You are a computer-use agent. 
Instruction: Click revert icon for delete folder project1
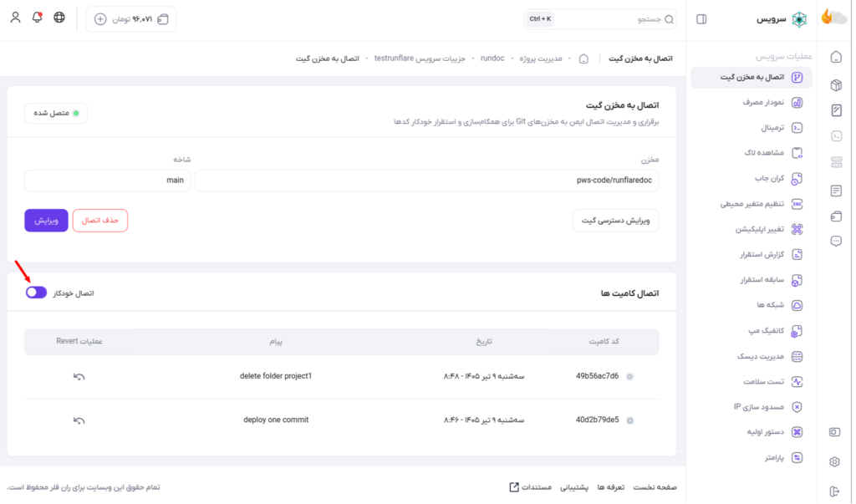tap(79, 377)
